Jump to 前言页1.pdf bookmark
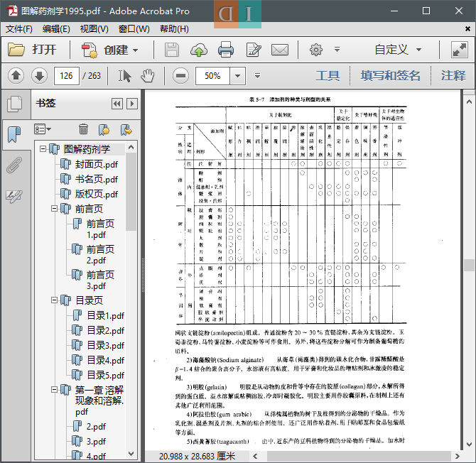Screen dimensions: 476x463 pyautogui.click(x=100, y=229)
